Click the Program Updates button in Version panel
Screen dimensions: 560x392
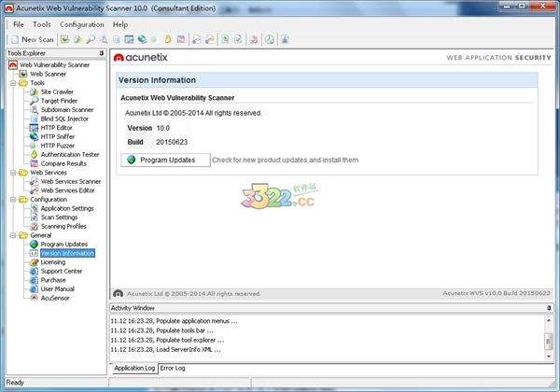pos(165,160)
